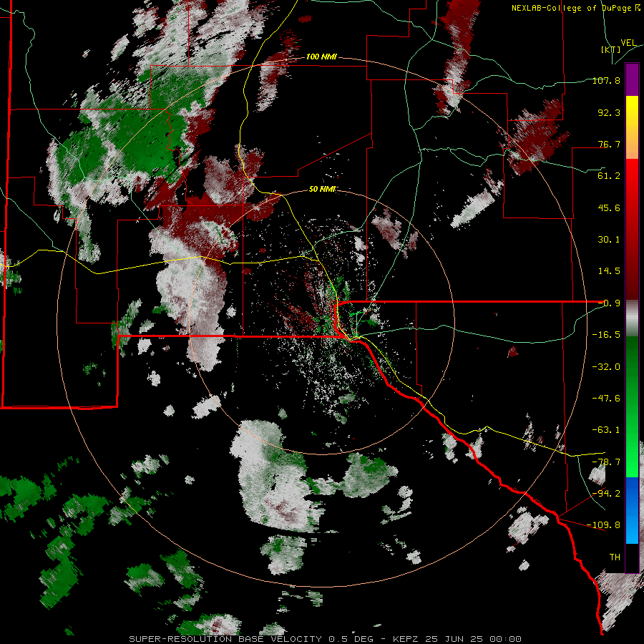The image size is (644, 644).
Task: Click the purple segment of the color bar
Action: 632,79
